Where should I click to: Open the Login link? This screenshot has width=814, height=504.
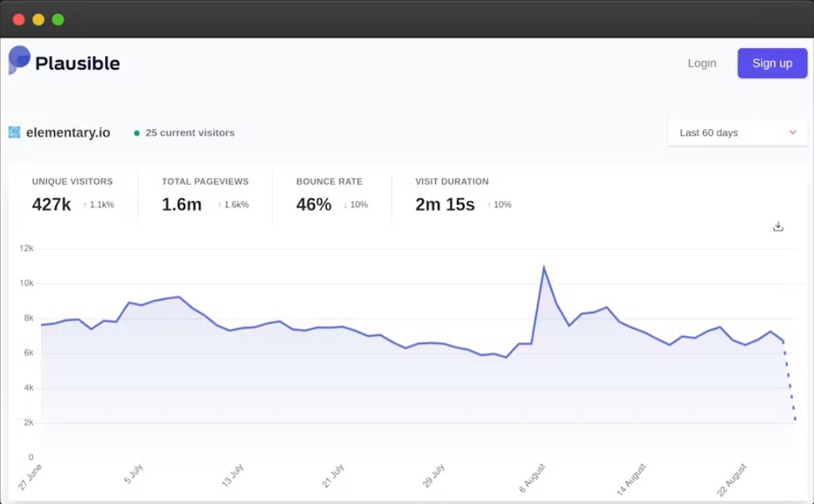[x=702, y=63]
